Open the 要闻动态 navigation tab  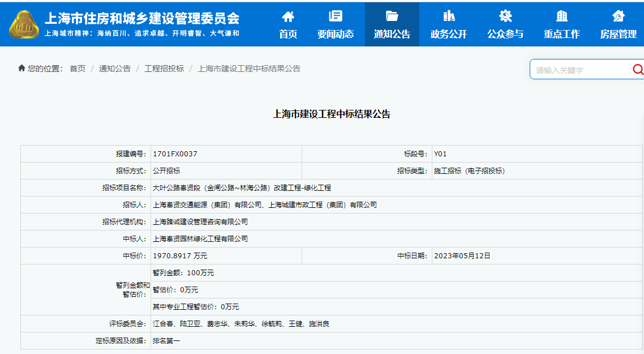(x=336, y=34)
